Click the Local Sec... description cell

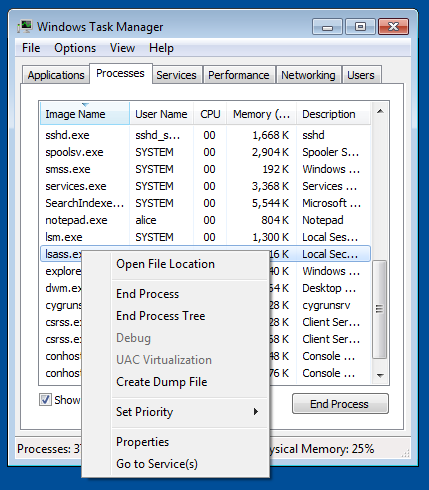click(330, 254)
